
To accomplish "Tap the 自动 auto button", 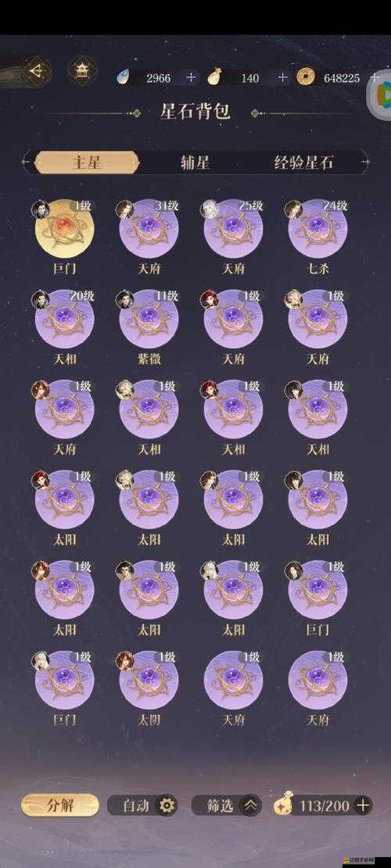I will [136, 805].
